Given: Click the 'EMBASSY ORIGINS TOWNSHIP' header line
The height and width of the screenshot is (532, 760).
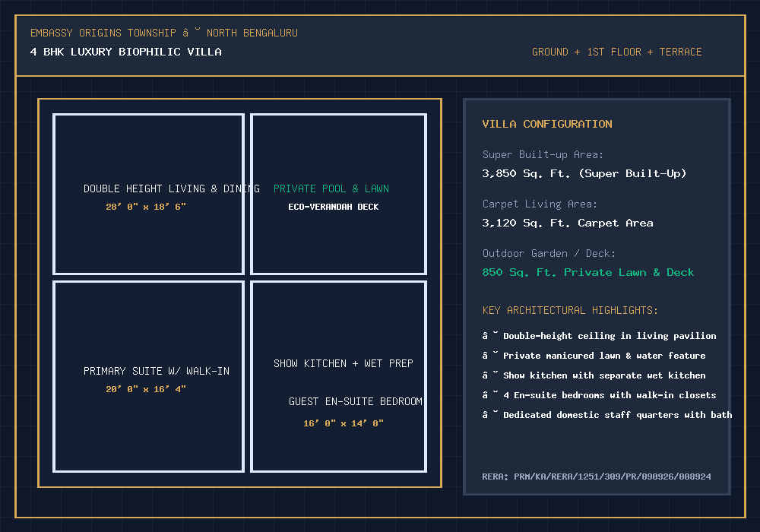Looking at the screenshot, I should pyautogui.click(x=164, y=33).
